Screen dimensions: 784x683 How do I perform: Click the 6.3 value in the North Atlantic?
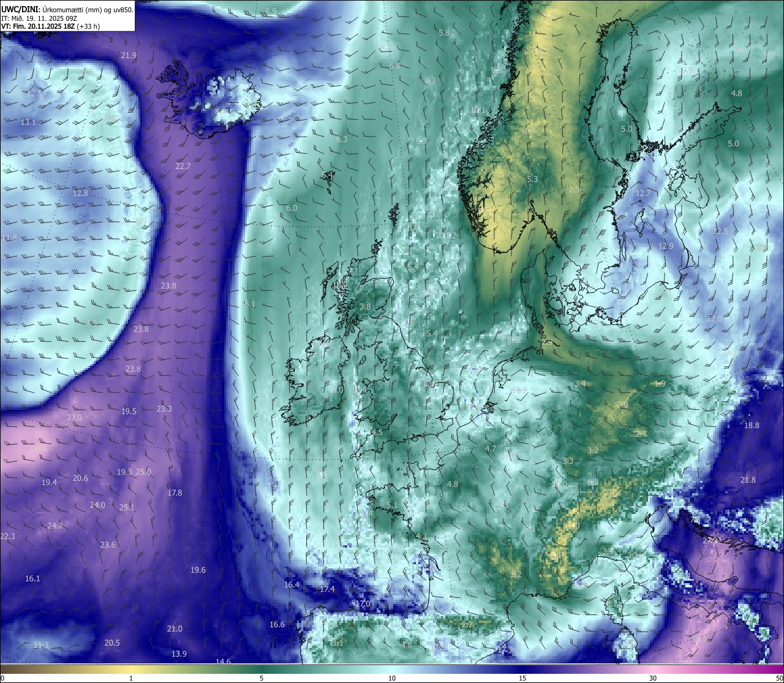point(342,139)
